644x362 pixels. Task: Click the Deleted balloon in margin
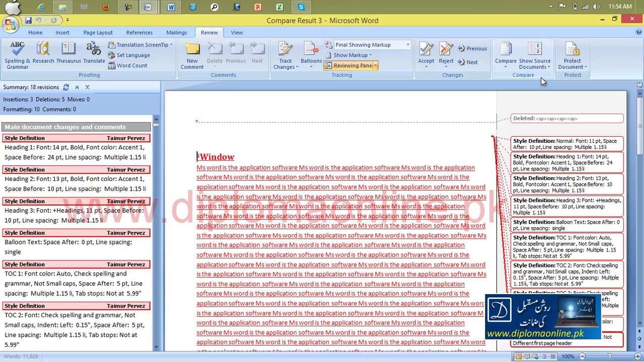(x=567, y=119)
